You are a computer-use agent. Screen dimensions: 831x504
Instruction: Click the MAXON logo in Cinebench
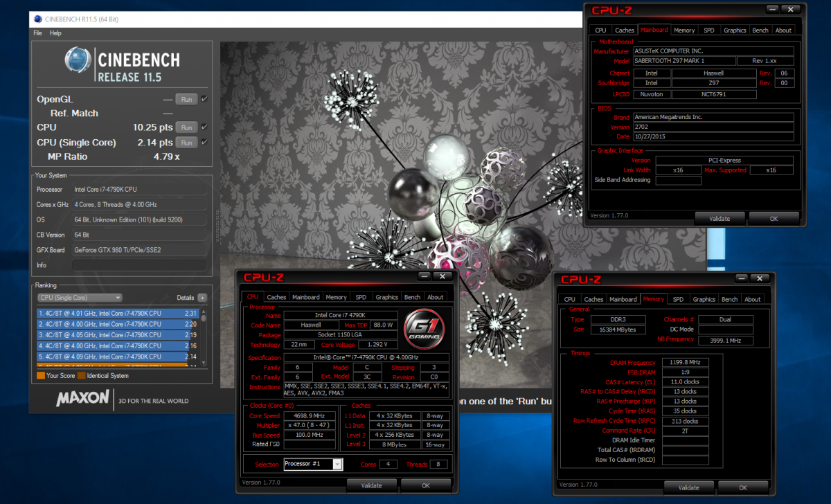coord(82,398)
